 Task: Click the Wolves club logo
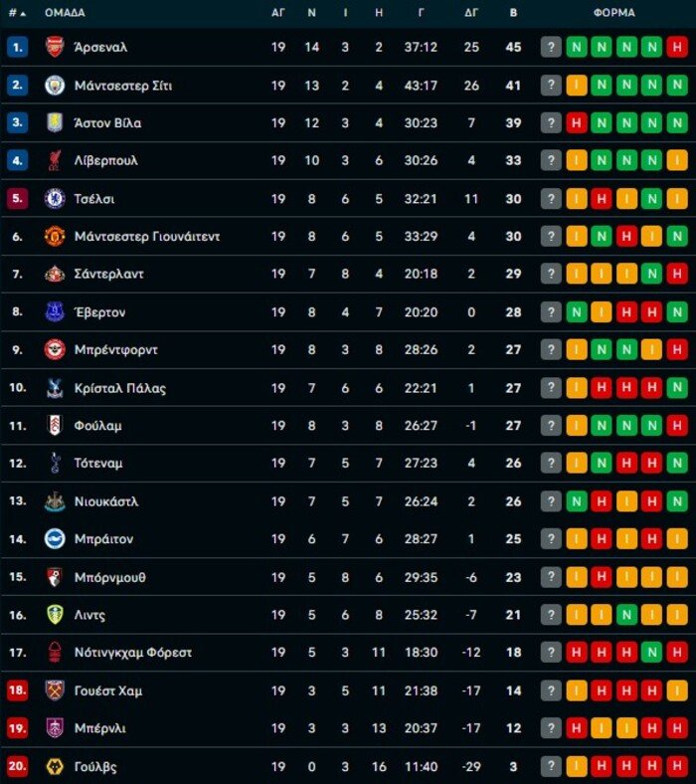click(55, 766)
